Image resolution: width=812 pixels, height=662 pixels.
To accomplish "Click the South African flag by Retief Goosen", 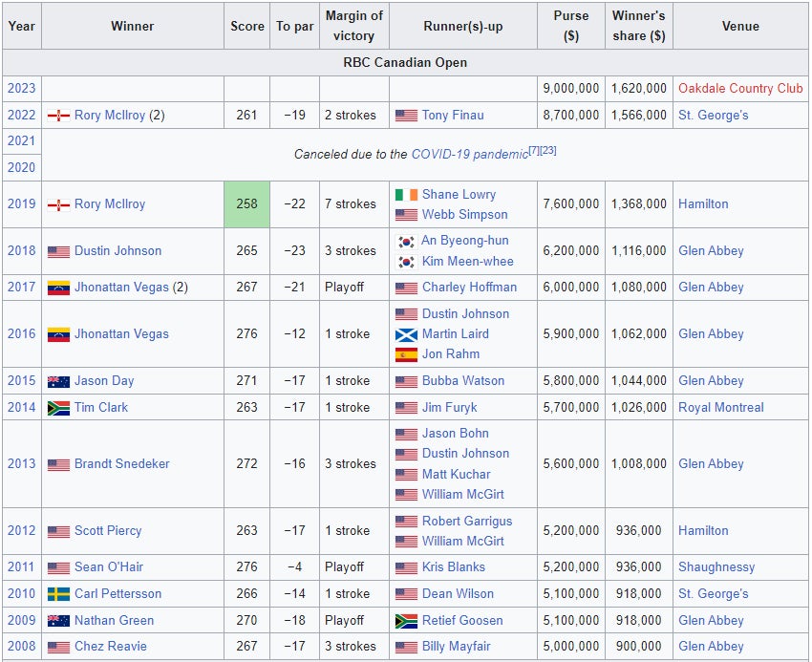I will pos(406,621).
